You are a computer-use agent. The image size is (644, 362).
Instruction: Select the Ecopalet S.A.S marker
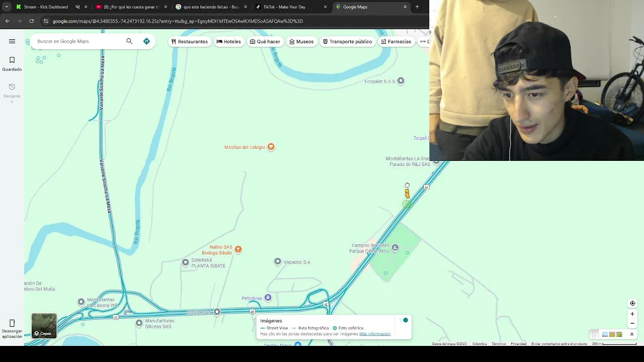point(400,81)
